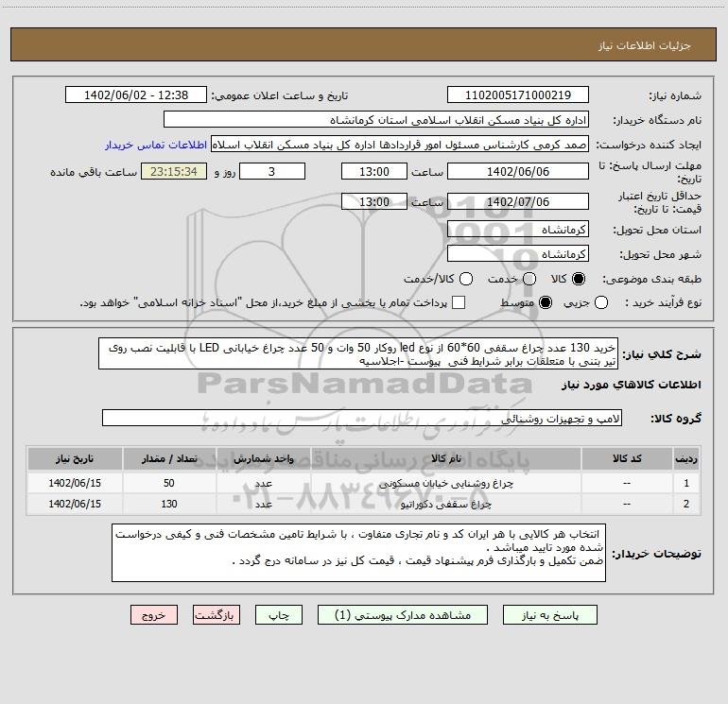
Task: Select the خدمت radio button
Action: 529,279
